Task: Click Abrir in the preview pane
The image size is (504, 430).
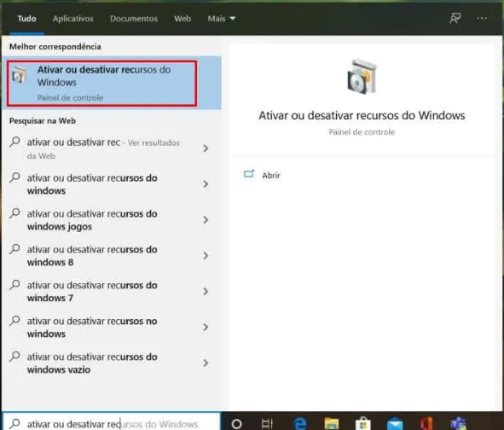Action: (x=271, y=175)
